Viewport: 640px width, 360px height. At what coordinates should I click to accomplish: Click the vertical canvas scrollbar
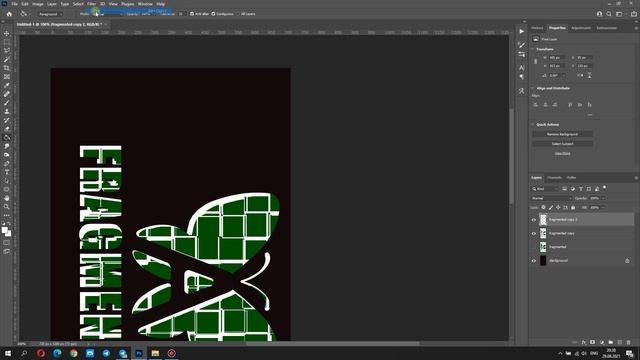pyautogui.click(x=511, y=155)
